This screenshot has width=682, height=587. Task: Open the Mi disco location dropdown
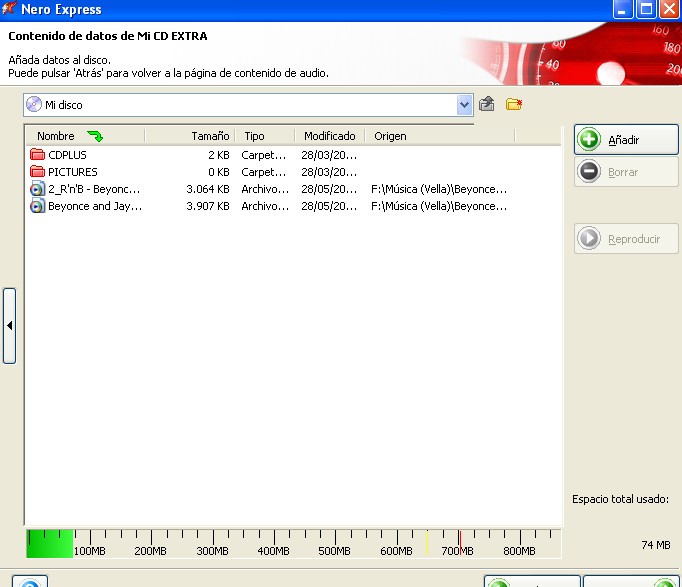point(465,105)
